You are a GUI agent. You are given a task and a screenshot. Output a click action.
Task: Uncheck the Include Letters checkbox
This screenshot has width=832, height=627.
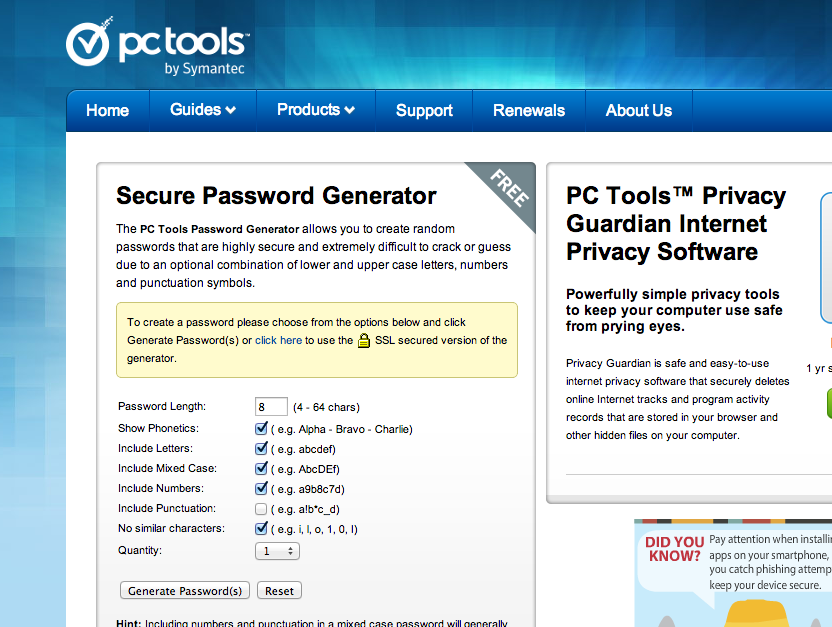click(262, 449)
